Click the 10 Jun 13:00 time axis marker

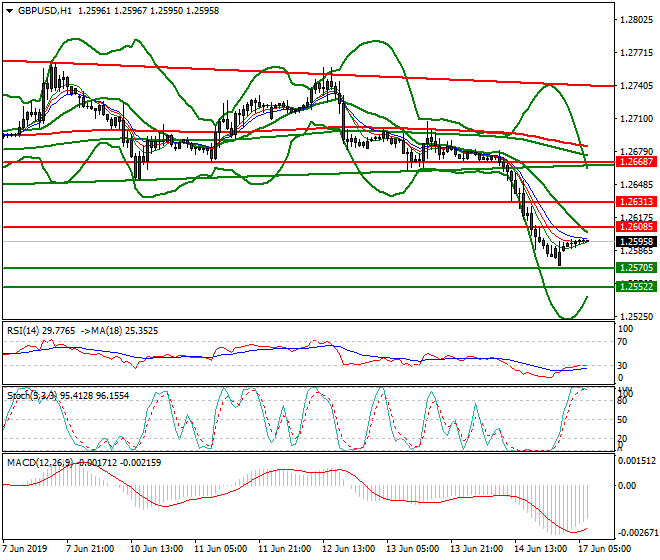(156, 549)
